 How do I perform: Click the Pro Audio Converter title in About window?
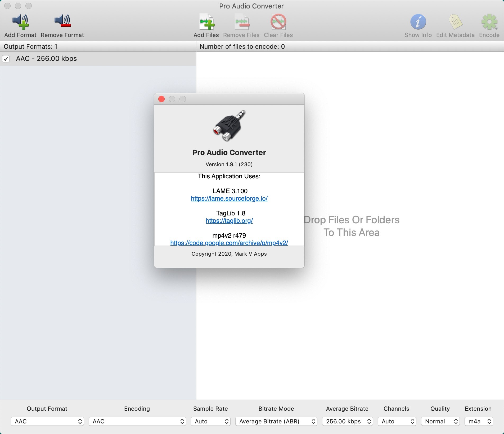(229, 152)
